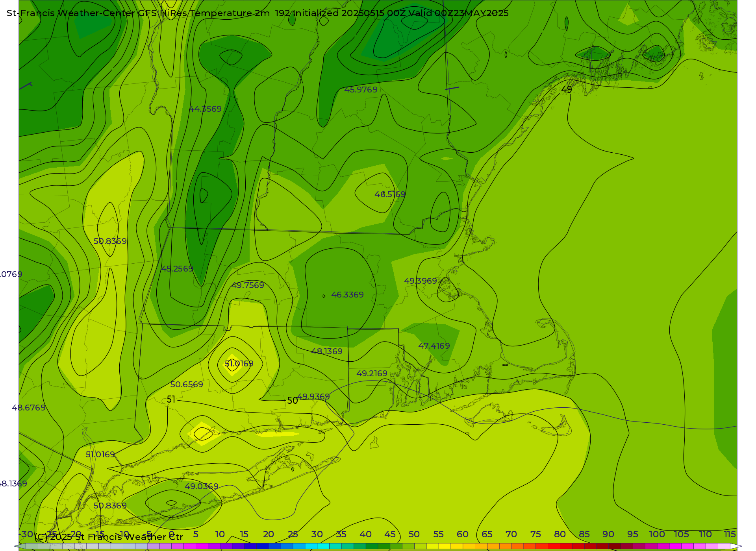
Task: Click the 45.9769 temperature reading
Action: pos(361,90)
